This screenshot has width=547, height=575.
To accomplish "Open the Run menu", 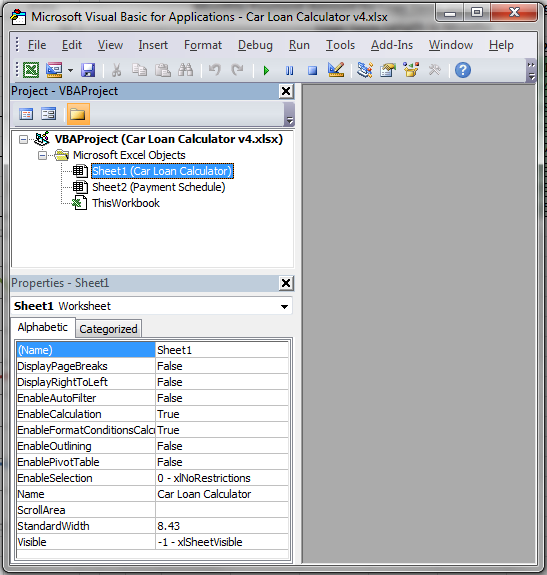I will point(299,45).
